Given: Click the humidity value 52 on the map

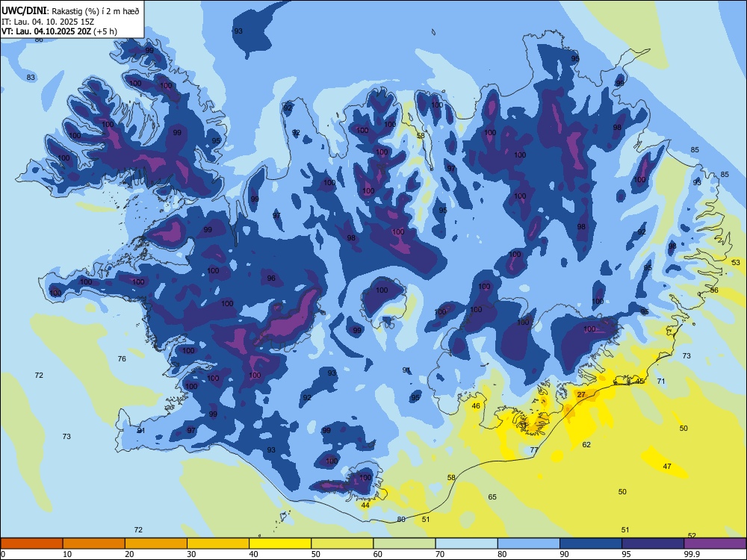Looking at the screenshot, I should 692,535.
